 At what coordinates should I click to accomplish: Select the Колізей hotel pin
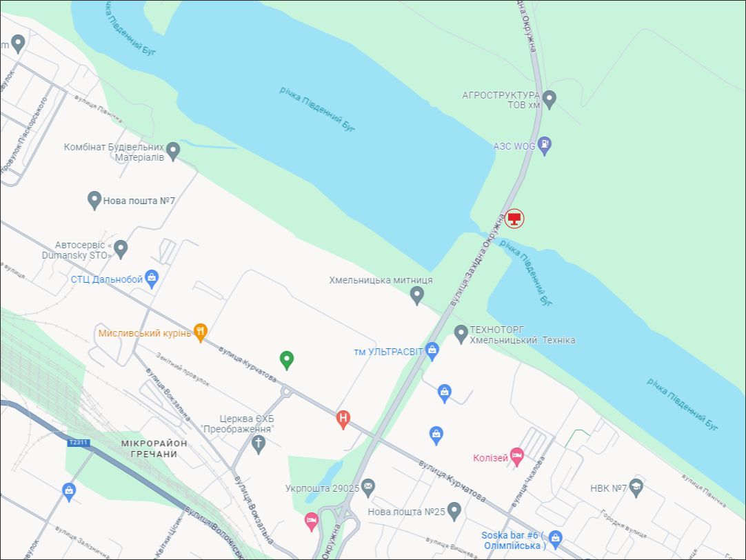click(516, 457)
